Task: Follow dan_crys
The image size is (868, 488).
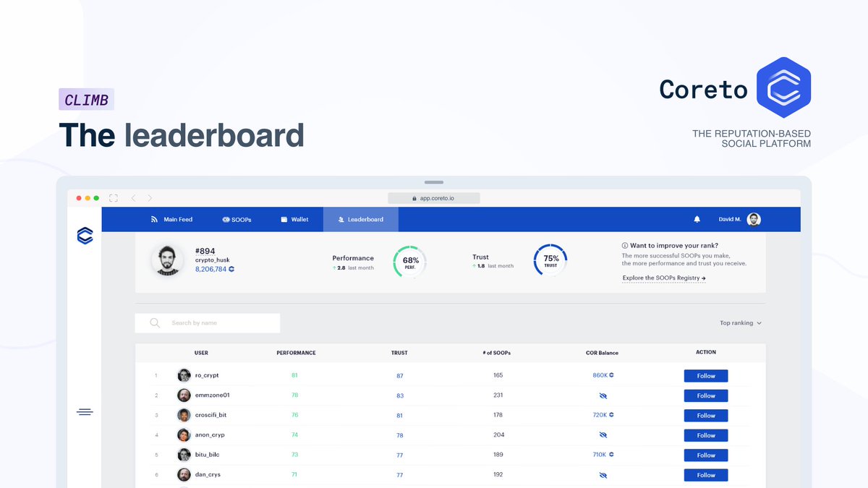Action: click(706, 475)
